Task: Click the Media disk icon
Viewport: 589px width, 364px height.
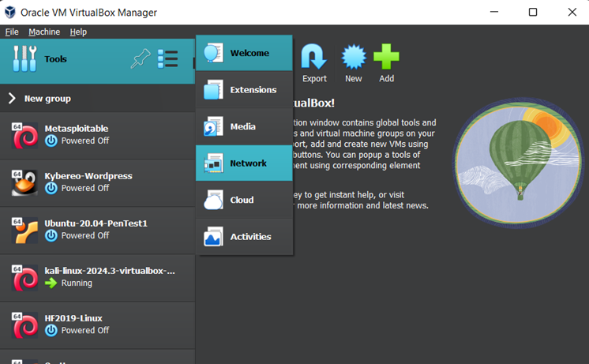Action: [213, 126]
